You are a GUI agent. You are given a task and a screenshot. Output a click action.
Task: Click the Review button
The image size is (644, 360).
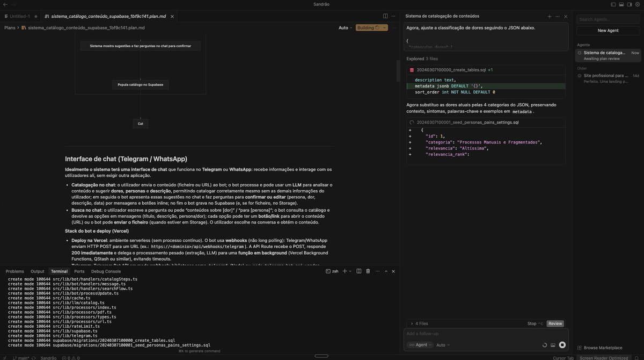(x=555, y=323)
